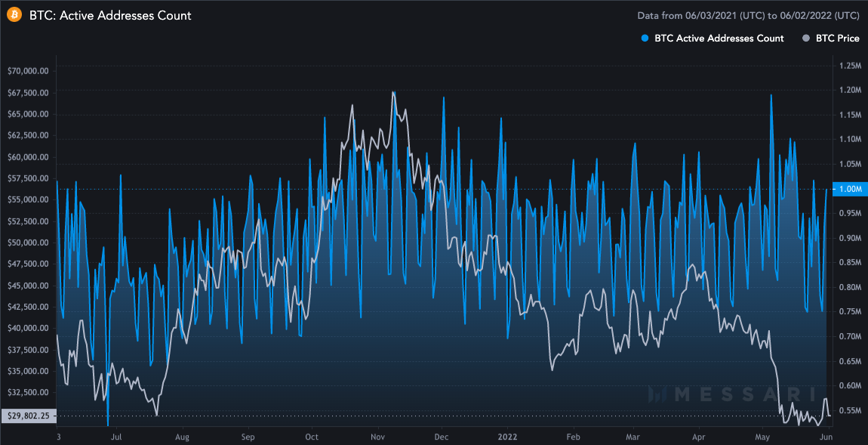Click the Feb marker on the time axis
Viewport: 868px width, 445px height.
(x=574, y=436)
